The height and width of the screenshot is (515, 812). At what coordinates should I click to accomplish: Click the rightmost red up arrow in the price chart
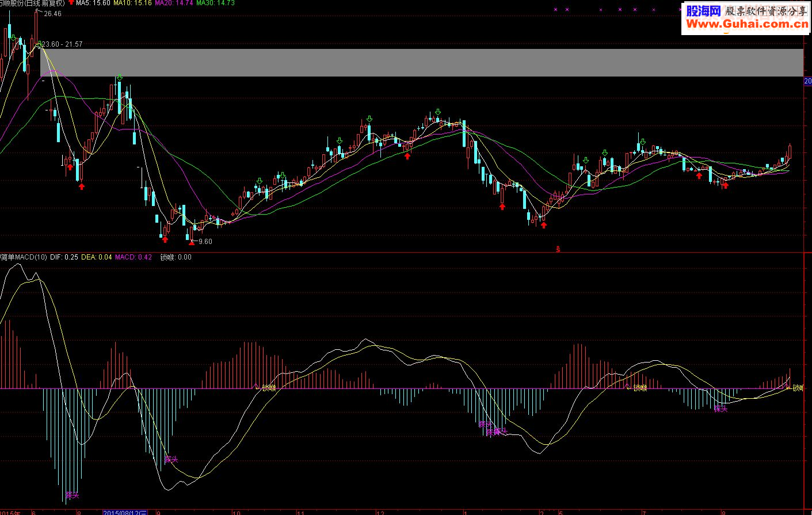pyautogui.click(x=725, y=185)
